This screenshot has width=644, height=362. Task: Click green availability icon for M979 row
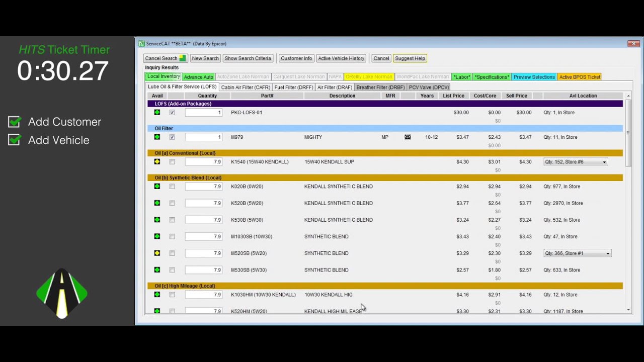point(157,137)
